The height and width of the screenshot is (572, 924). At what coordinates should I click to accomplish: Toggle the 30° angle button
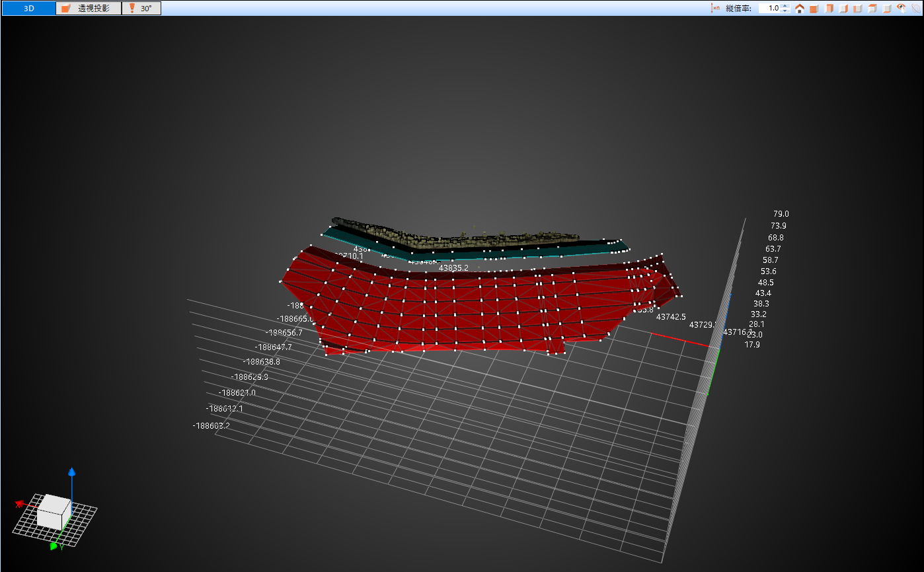click(x=141, y=9)
